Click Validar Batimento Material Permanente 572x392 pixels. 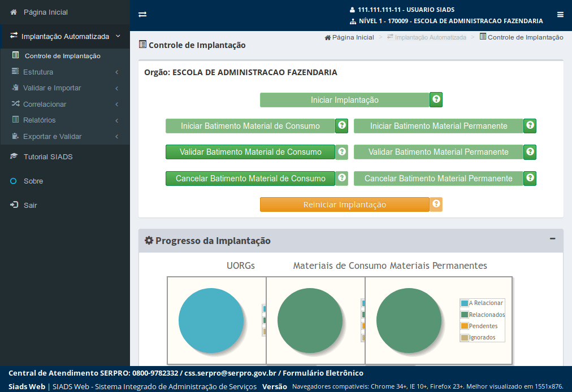coord(439,152)
